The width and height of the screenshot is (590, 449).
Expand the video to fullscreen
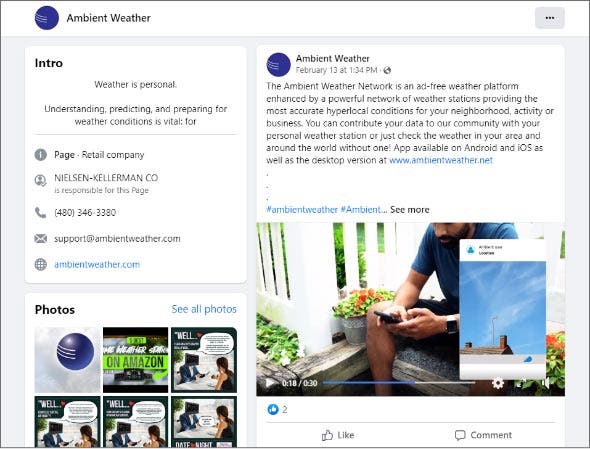tap(521, 383)
